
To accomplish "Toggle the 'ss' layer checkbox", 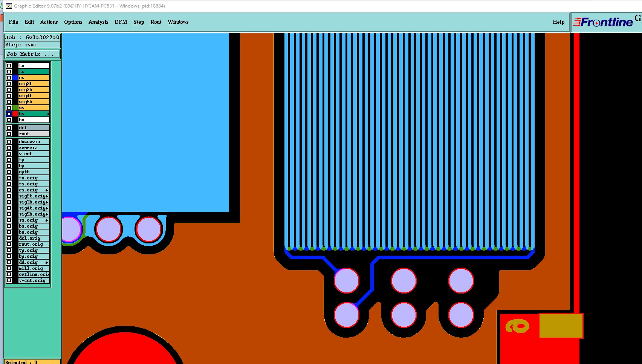I will coord(9,108).
